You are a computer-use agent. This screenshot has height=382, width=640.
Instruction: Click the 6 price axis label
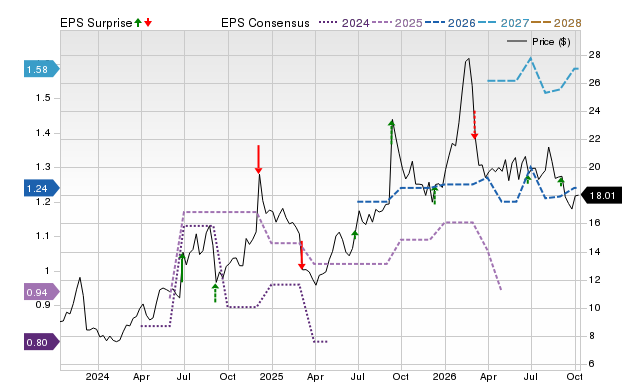pos(591,363)
